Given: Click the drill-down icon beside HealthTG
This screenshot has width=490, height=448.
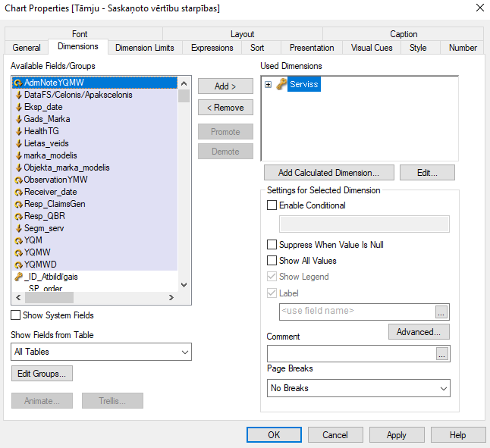Looking at the screenshot, I should pos(19,131).
